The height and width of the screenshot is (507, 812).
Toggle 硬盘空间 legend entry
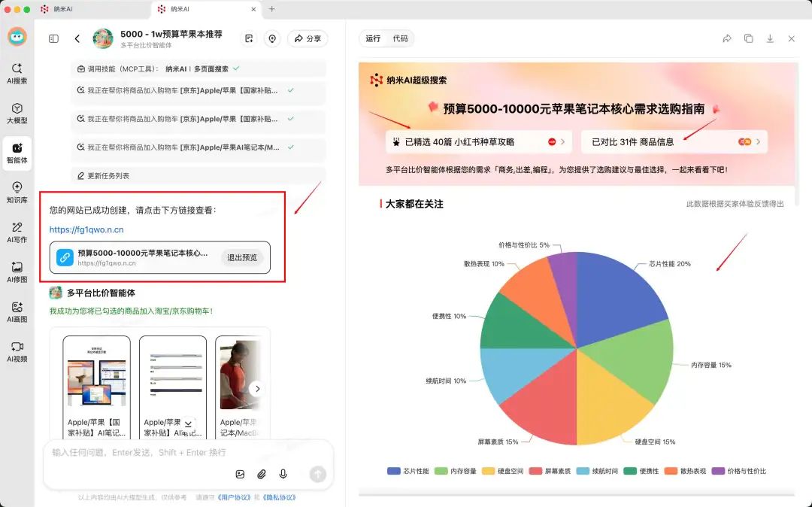[x=503, y=471]
